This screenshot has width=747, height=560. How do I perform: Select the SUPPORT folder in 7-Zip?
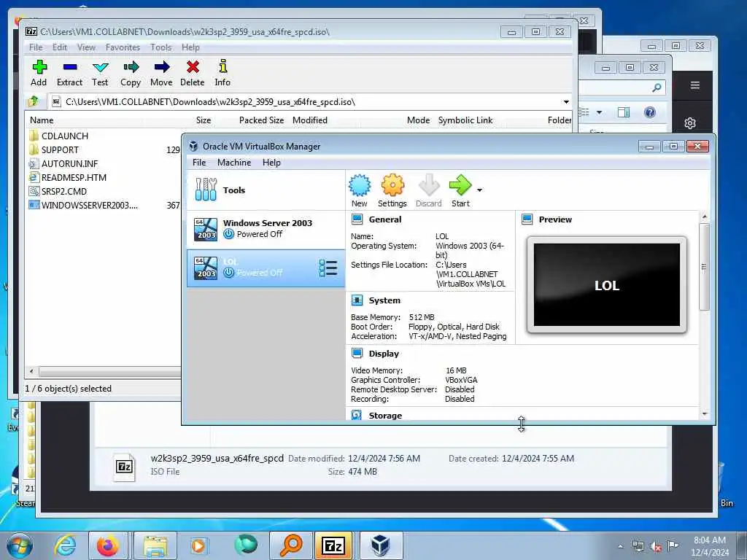pos(60,149)
